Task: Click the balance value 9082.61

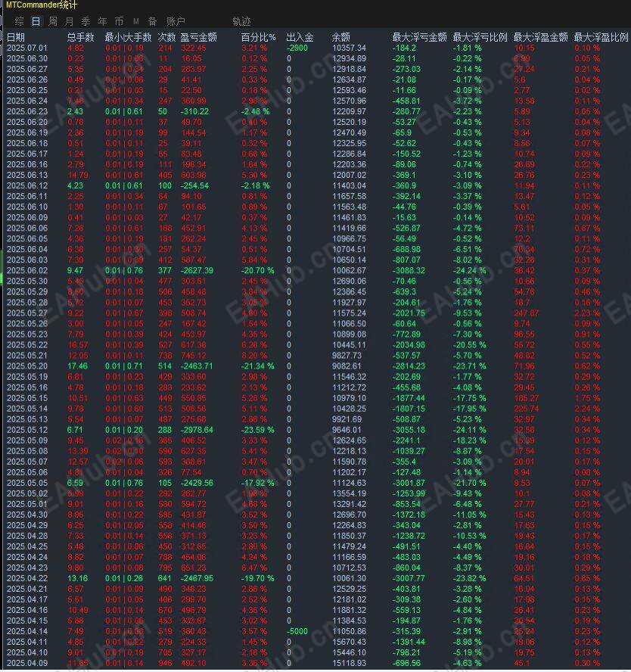Action: coord(347,366)
